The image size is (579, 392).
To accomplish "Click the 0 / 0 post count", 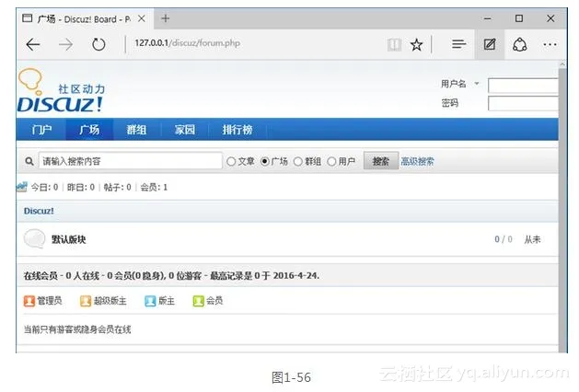I will click(x=504, y=239).
